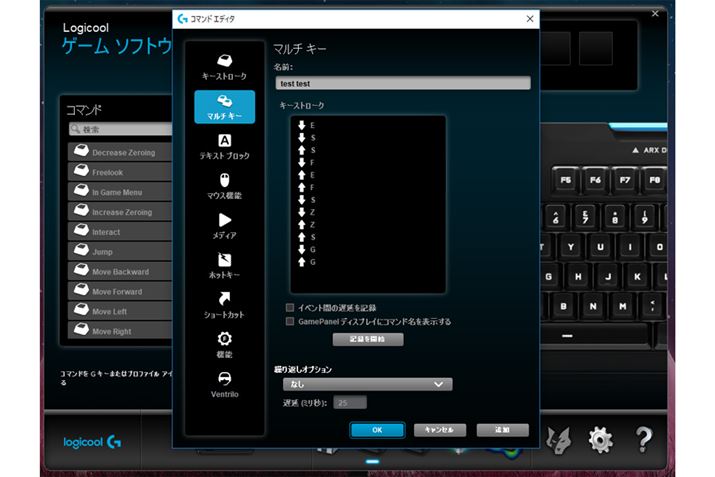Choose the マウス機能 mouse icon
The image size is (715, 477).
tap(225, 180)
